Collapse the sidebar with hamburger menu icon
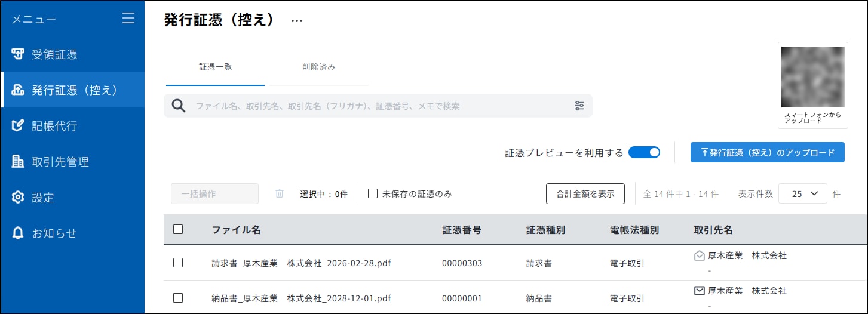 coord(128,19)
